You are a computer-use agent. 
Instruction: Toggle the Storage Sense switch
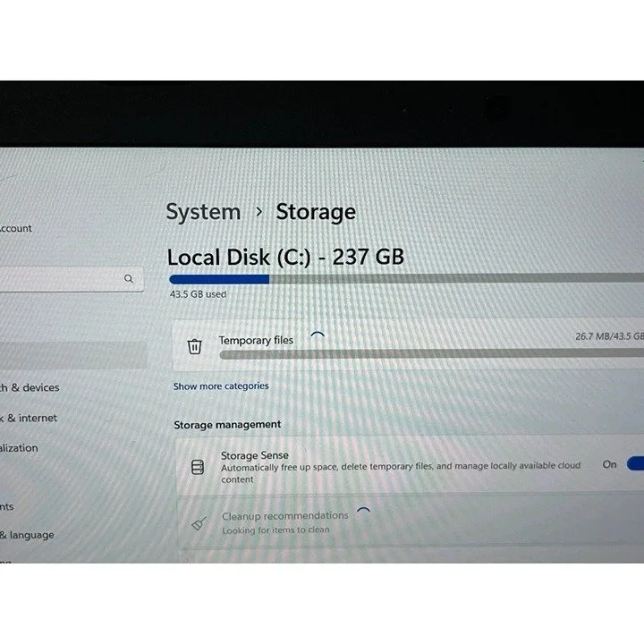point(635,463)
